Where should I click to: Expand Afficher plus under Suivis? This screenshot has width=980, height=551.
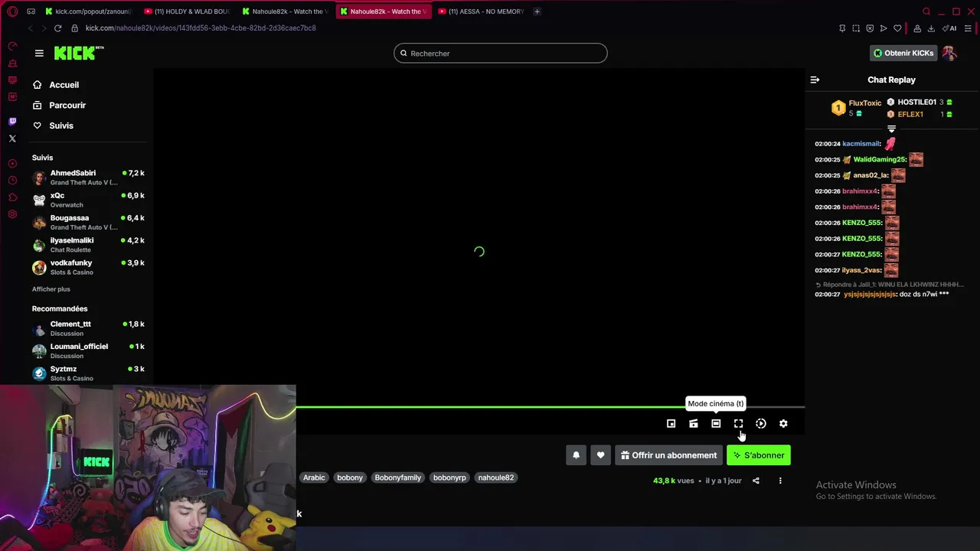(x=51, y=289)
